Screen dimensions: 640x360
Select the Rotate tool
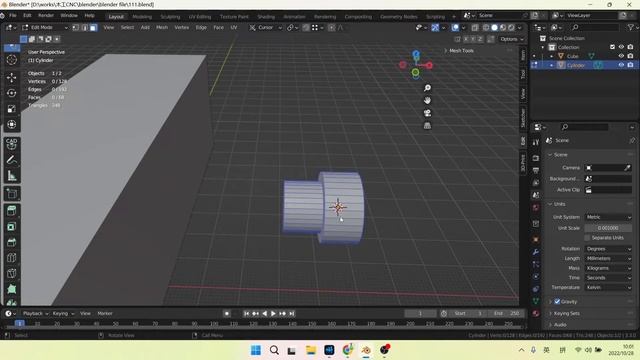click(x=11, y=93)
